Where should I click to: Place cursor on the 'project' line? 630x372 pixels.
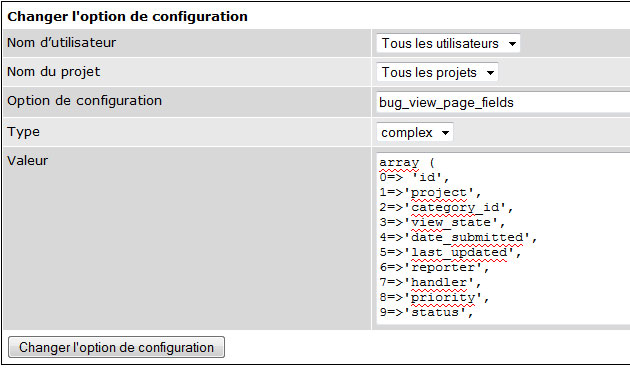tap(430, 192)
